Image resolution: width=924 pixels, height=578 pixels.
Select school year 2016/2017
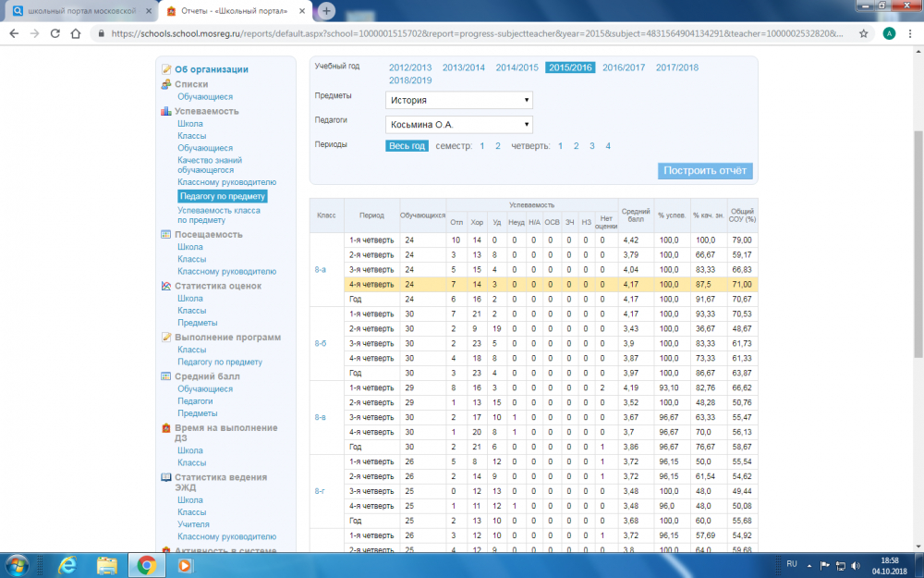tap(624, 68)
